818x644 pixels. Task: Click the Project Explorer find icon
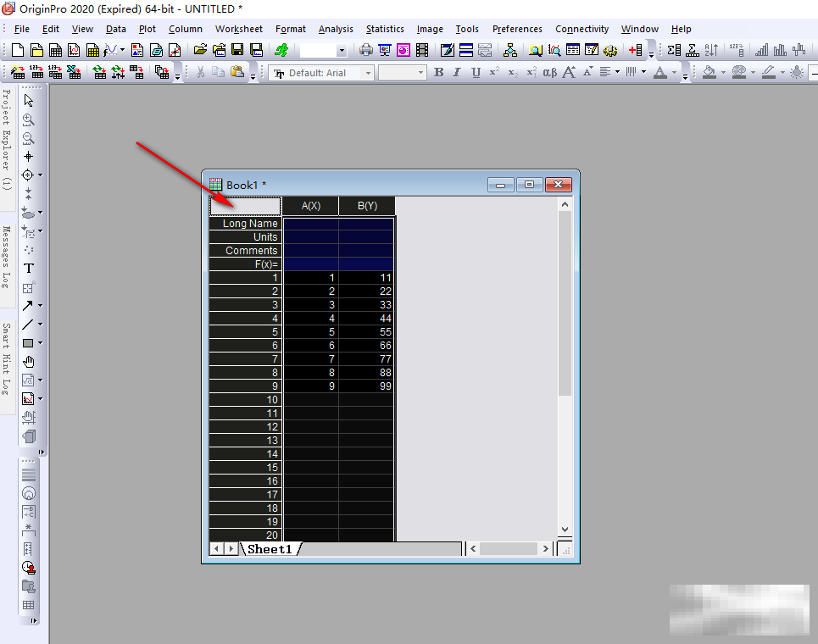(x=535, y=50)
